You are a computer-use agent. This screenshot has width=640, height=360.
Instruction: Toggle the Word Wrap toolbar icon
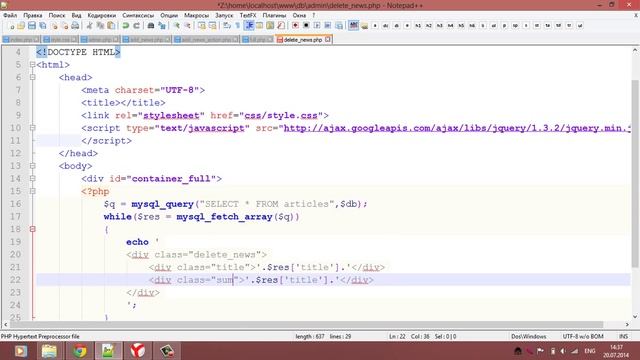[x=227, y=26]
